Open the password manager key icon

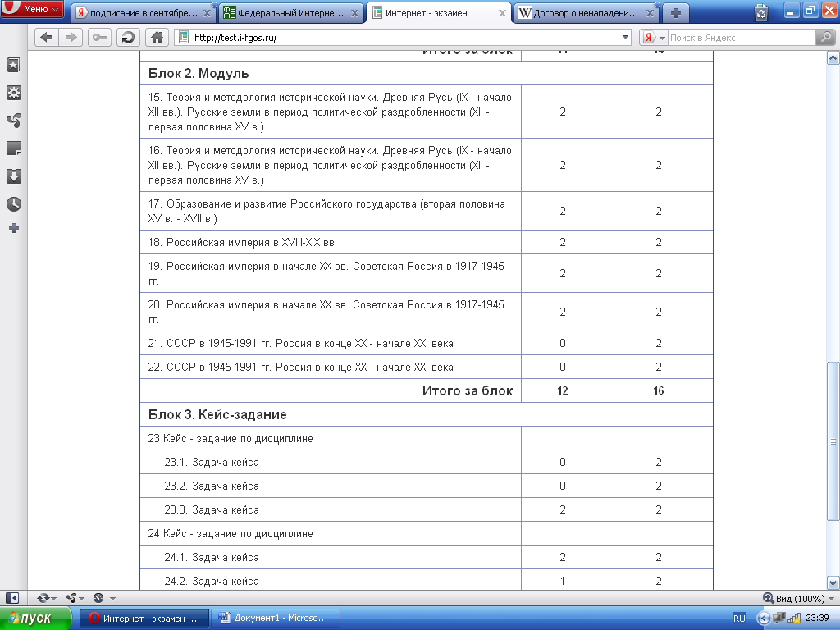[99, 38]
